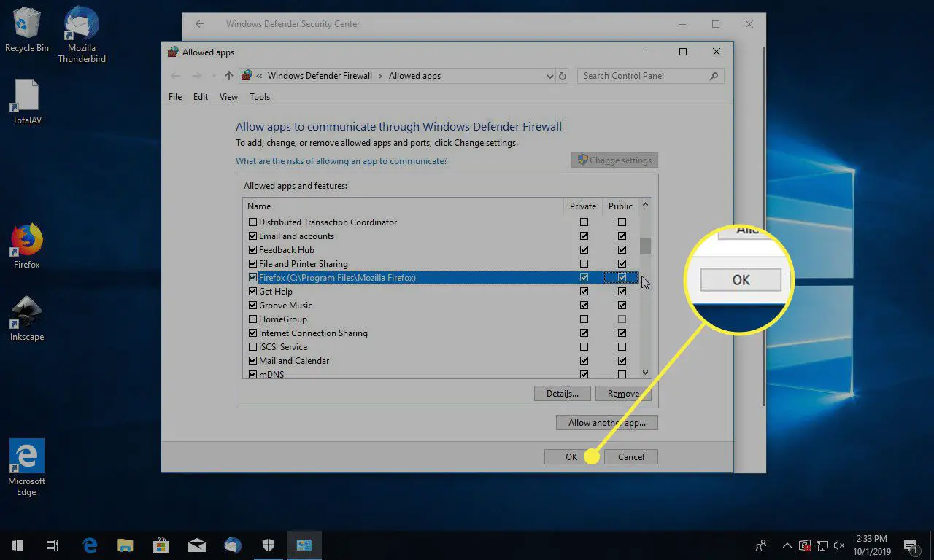The image size is (934, 560).
Task: Open the network tray icon
Action: coord(822,545)
